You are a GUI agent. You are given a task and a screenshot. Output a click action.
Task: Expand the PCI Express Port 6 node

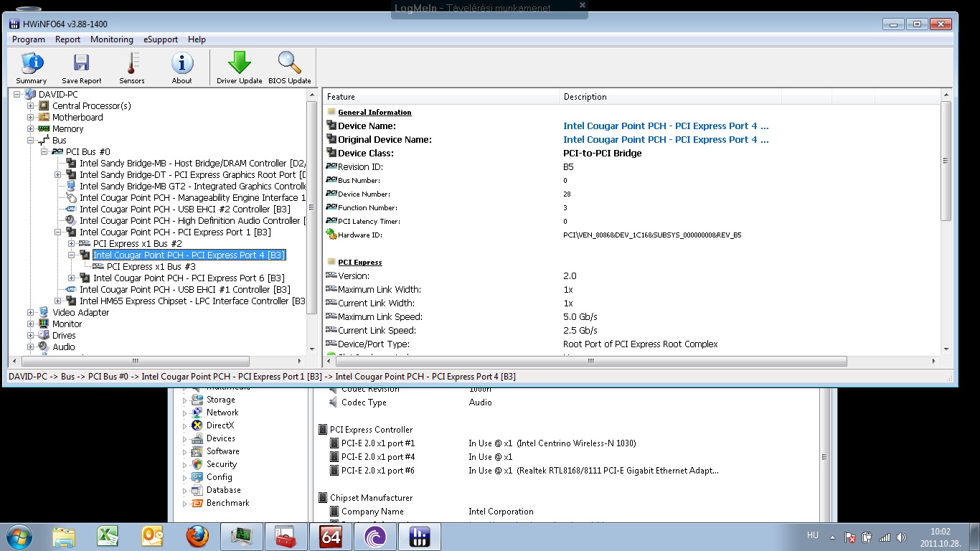tap(72, 278)
